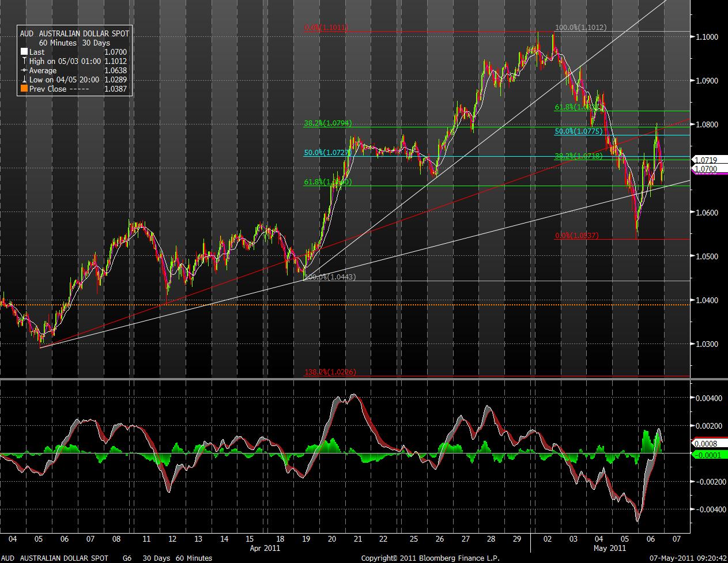The width and height of the screenshot is (728, 563).
Task: Click the 1.0700 last price tag
Action: 706,169
